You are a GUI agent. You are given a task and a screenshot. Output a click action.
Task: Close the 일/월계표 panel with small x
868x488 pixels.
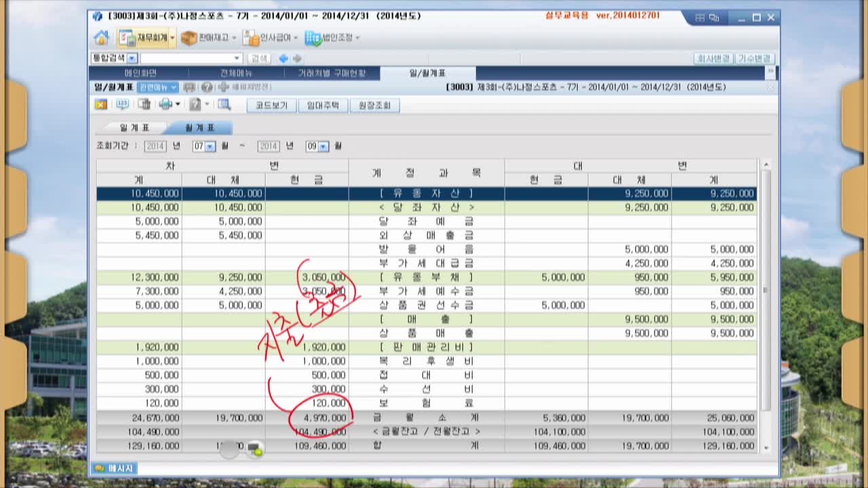coord(770,87)
